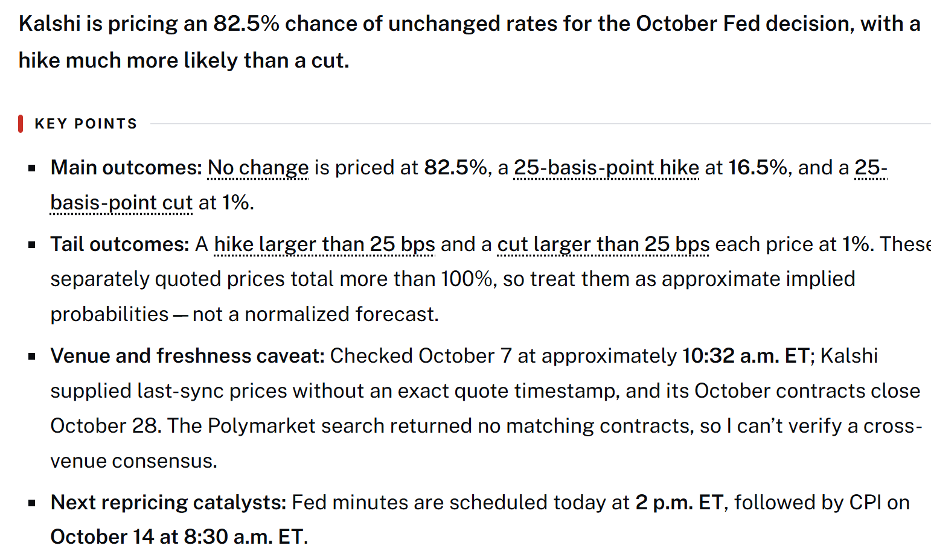Click the red bar beside KEY POINTS

point(21,124)
